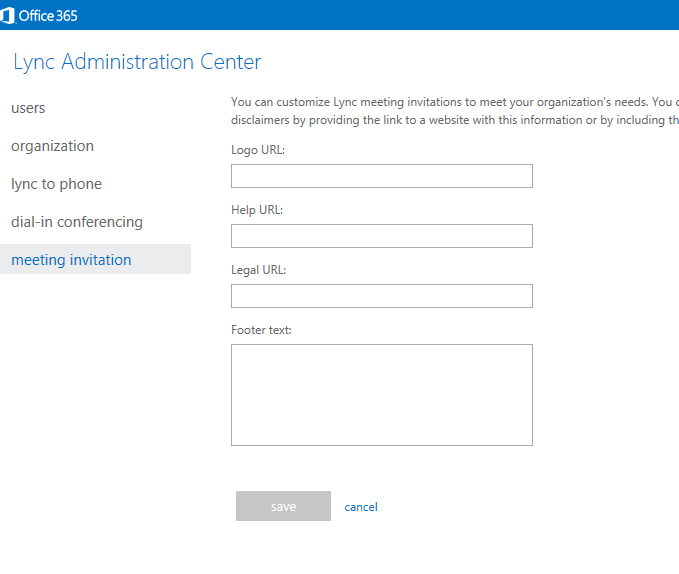Viewport: 679px width, 574px height.
Task: Click empty area of blue header bar
Action: (400, 15)
